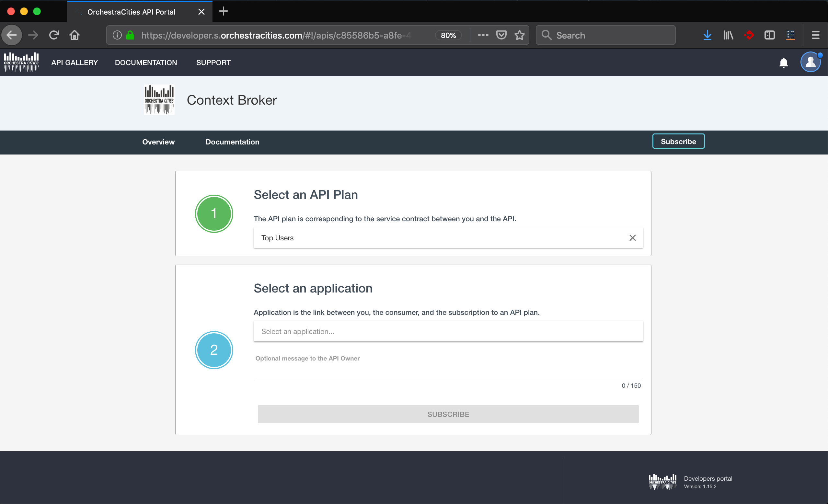This screenshot has width=828, height=504.
Task: Click the 80% zoom level indicator
Action: point(448,35)
